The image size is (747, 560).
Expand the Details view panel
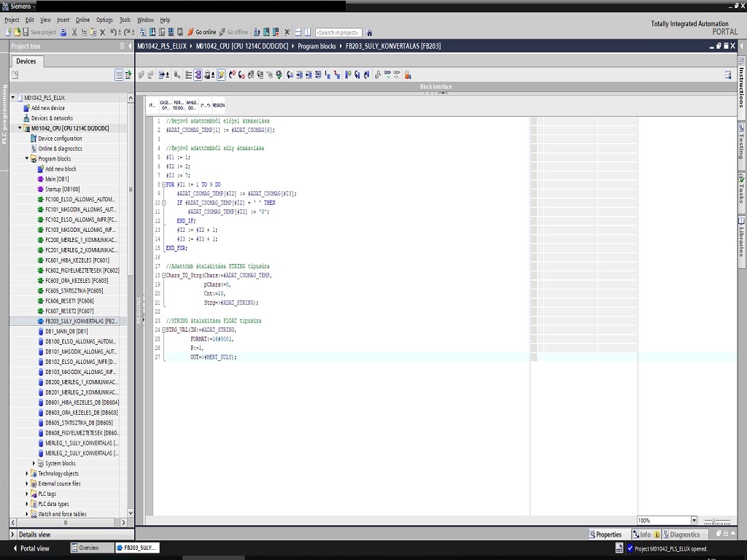tap(13, 534)
